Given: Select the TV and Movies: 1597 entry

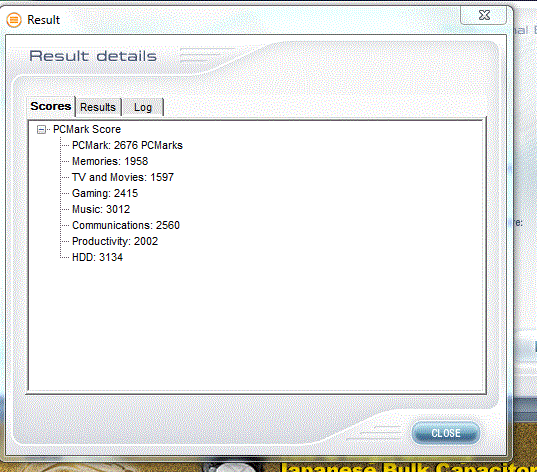Looking at the screenshot, I should pos(123,177).
